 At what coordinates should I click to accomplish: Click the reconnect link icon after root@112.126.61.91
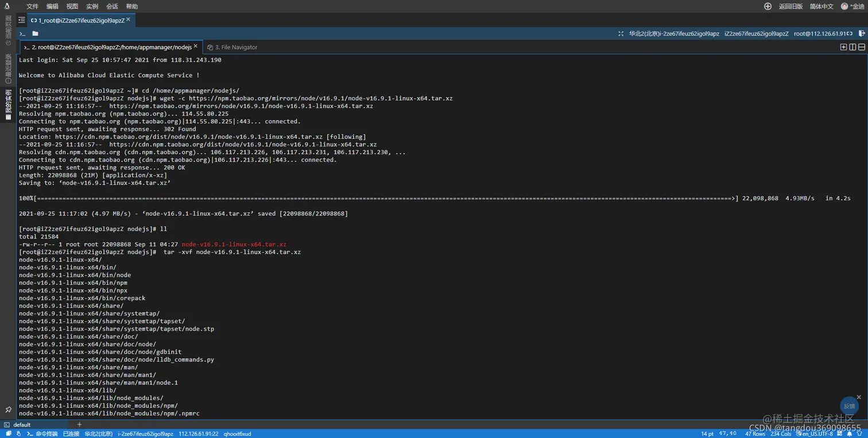pos(850,34)
